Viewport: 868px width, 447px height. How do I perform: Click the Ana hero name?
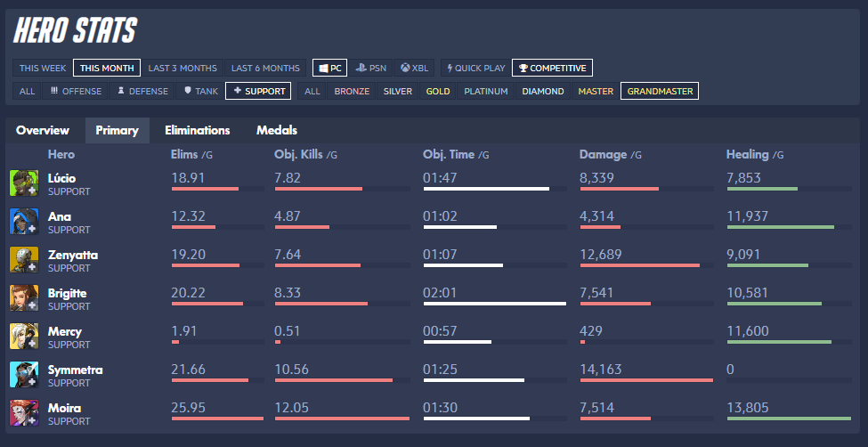(x=60, y=216)
